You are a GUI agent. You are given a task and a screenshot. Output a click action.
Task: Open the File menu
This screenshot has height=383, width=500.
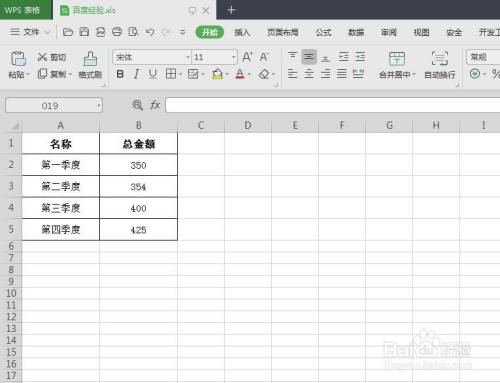[x=25, y=32]
